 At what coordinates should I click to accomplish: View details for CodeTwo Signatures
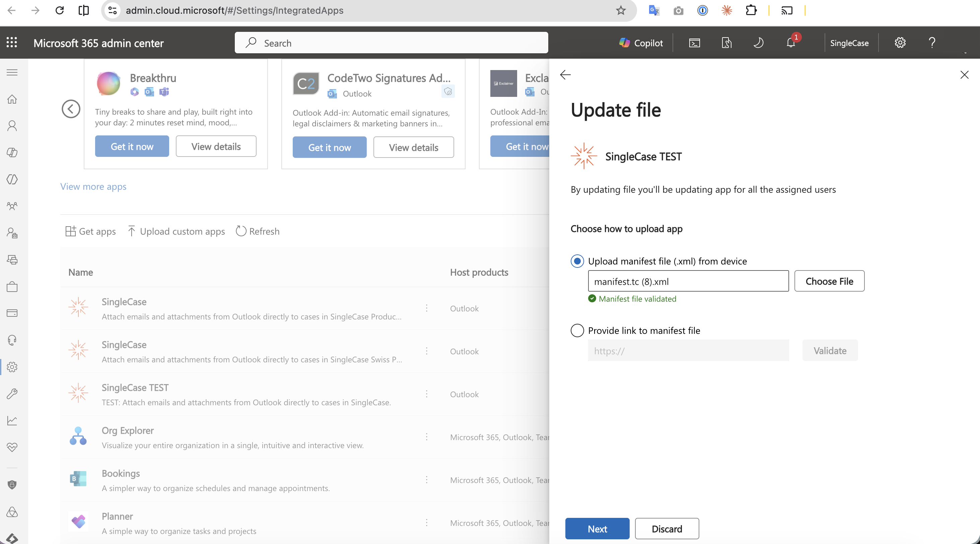click(x=414, y=147)
